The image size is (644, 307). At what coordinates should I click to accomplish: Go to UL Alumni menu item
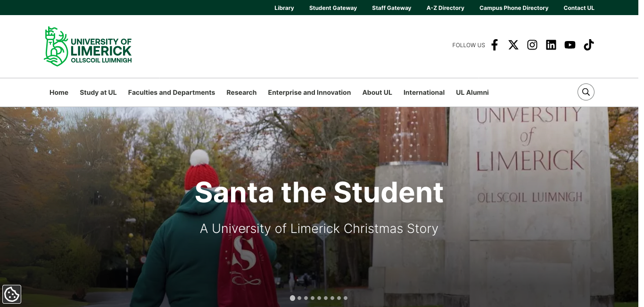472,92
